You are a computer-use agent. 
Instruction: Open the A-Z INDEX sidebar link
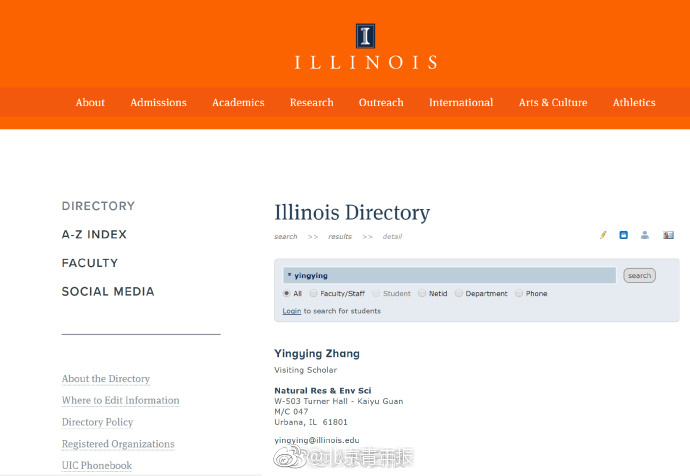click(x=94, y=234)
